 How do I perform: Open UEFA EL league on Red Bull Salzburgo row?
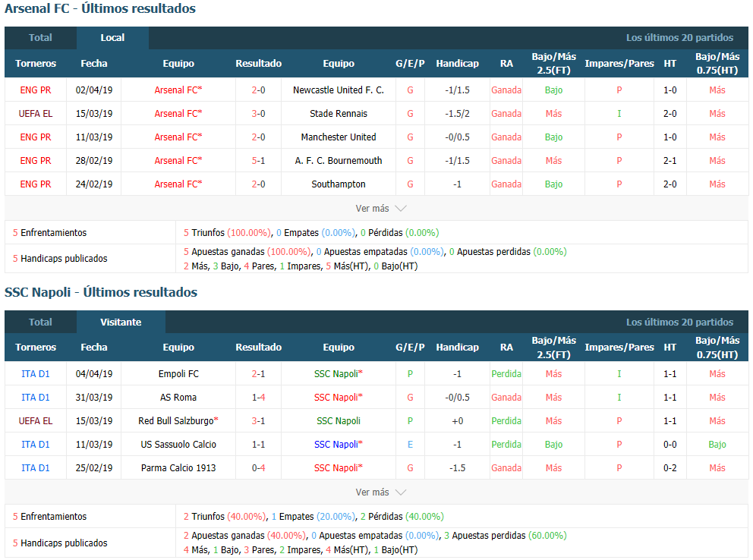[x=36, y=421]
